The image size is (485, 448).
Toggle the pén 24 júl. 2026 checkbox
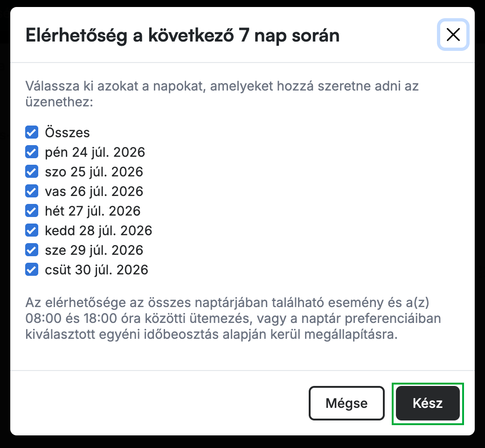[32, 152]
